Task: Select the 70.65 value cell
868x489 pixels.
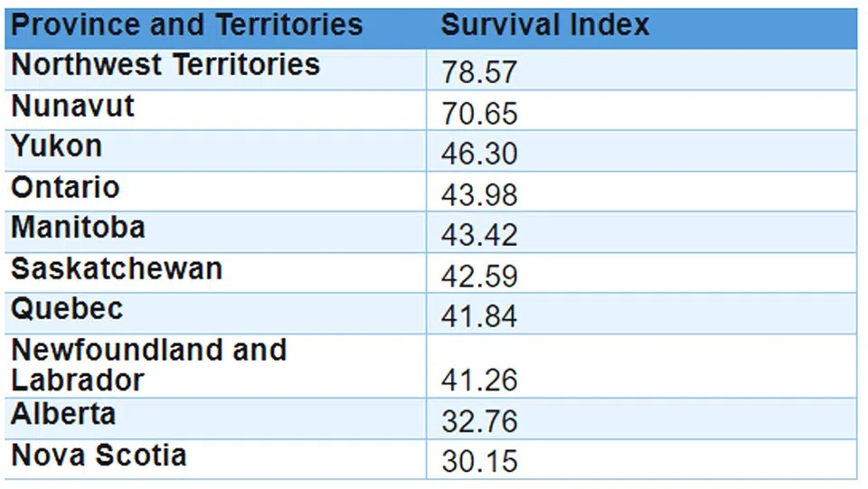Action: click(479, 114)
